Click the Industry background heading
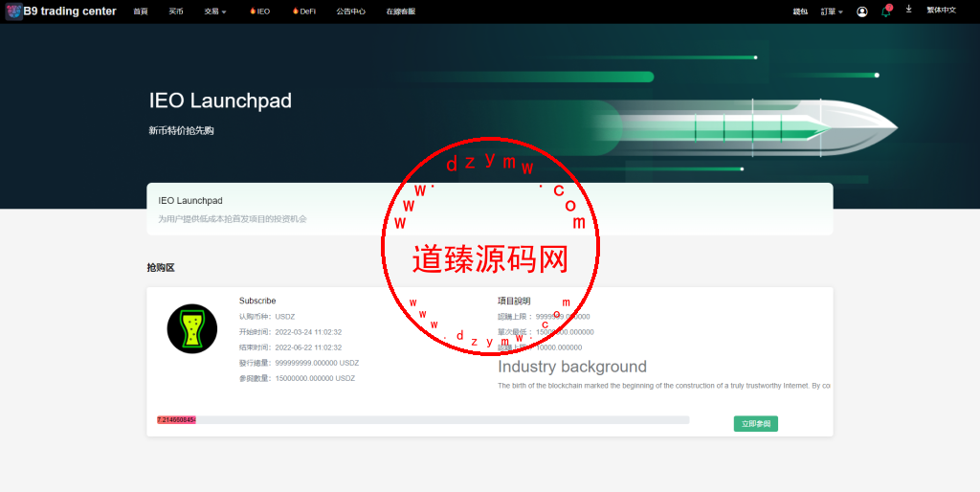Screen dimensions: 980x492 572,367
